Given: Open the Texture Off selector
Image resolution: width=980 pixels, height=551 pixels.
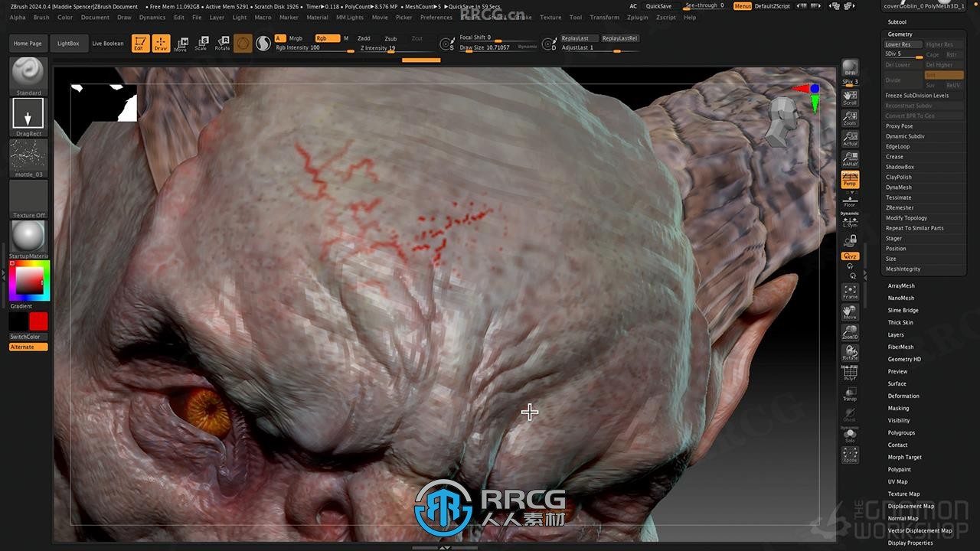Looking at the screenshot, I should pos(28,199).
